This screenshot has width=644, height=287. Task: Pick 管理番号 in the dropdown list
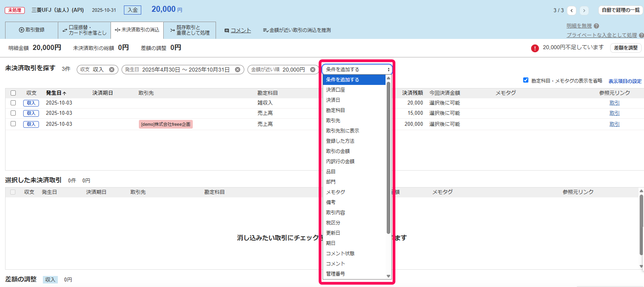tap(354, 274)
